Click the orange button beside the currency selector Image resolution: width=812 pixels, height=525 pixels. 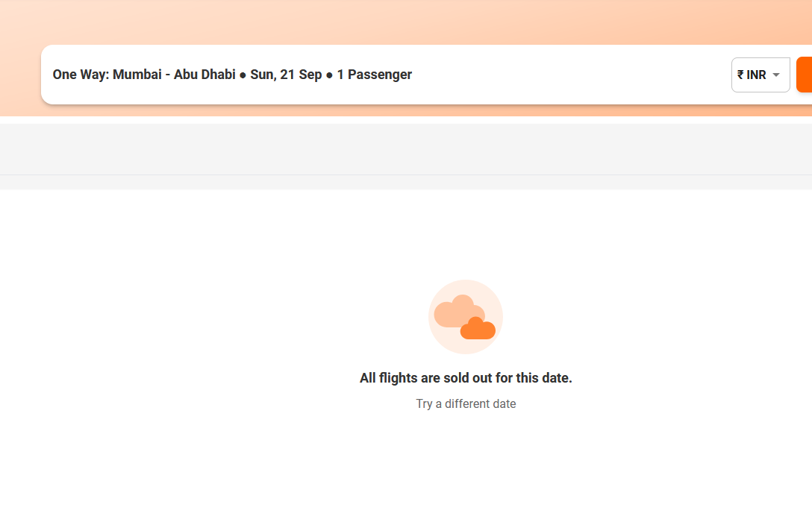pyautogui.click(x=805, y=75)
